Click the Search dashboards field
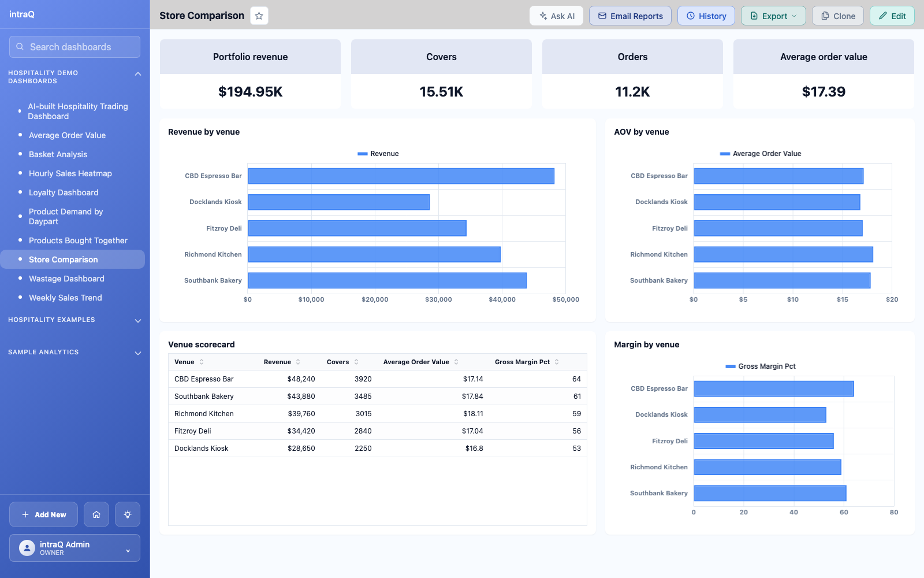The image size is (924, 578). pyautogui.click(x=74, y=47)
